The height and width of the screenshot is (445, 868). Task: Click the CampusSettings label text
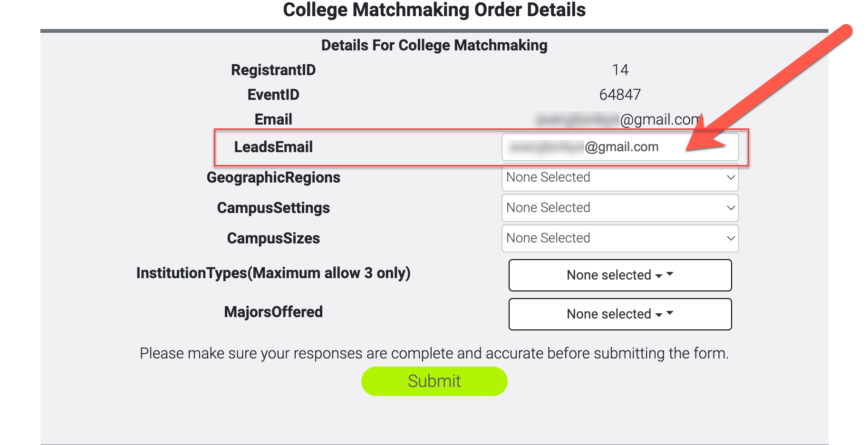[273, 208]
